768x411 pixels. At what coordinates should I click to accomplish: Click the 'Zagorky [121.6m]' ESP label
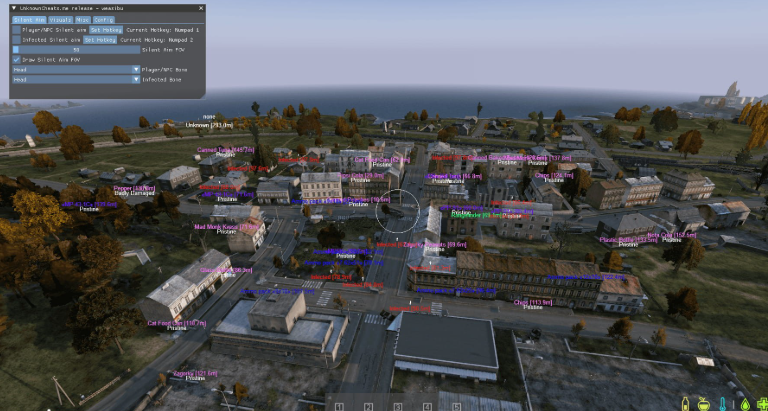click(195, 373)
